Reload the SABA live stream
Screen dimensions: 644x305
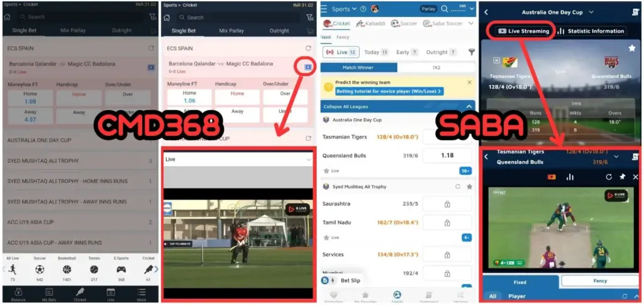(609, 177)
